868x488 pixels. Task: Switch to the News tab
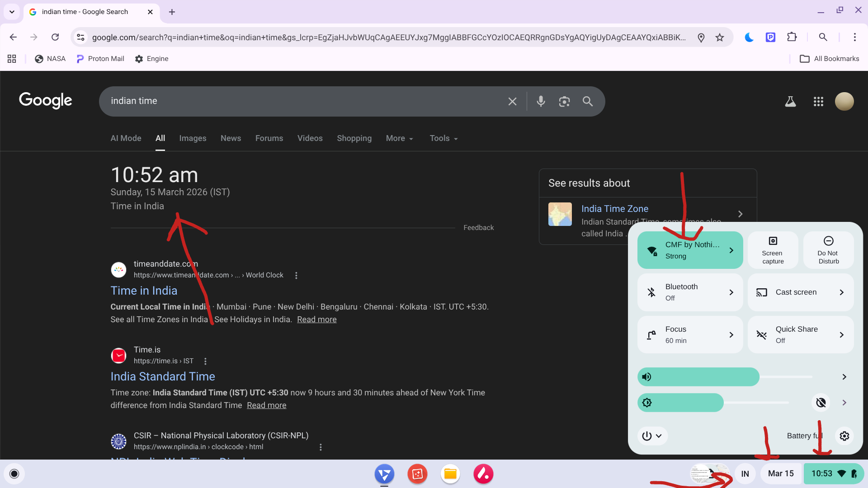(x=231, y=138)
